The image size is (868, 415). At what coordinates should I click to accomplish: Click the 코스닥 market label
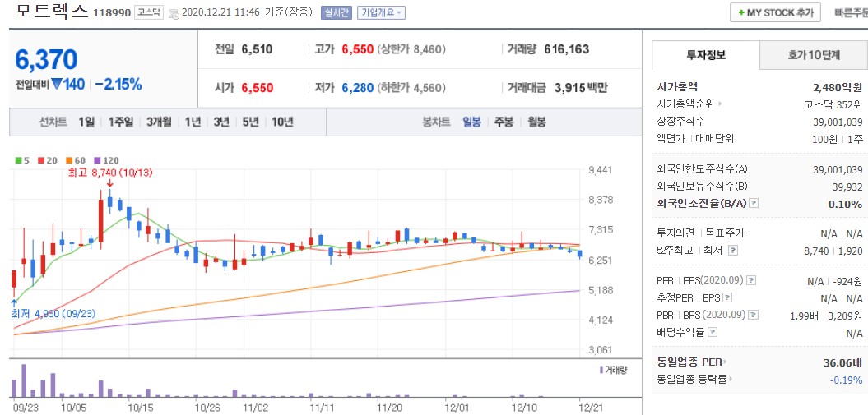point(150,12)
